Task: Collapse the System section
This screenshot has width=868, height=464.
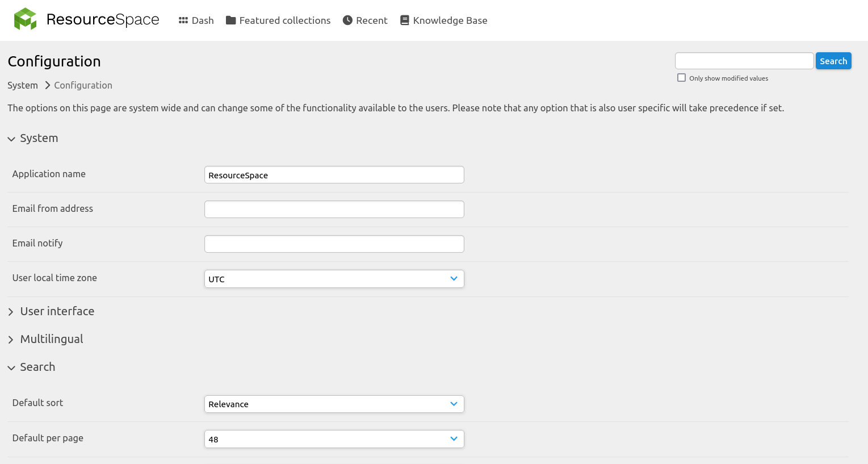Action: (x=33, y=138)
